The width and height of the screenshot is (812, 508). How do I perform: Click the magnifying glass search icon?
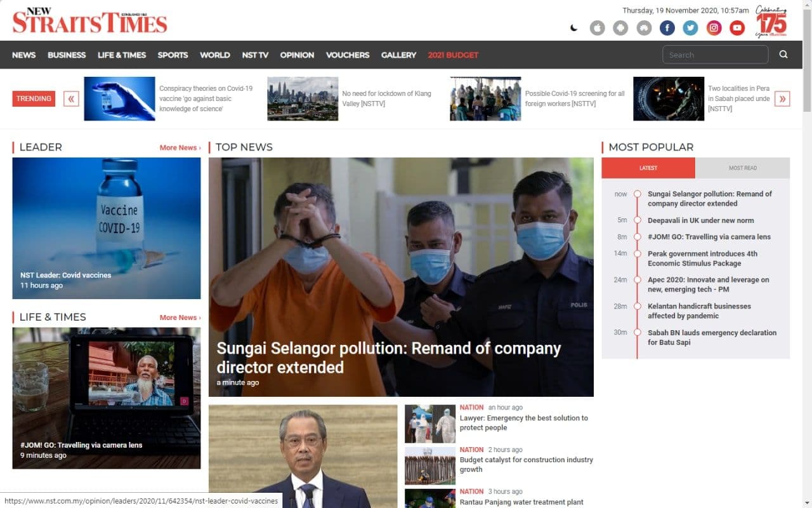[x=783, y=55]
